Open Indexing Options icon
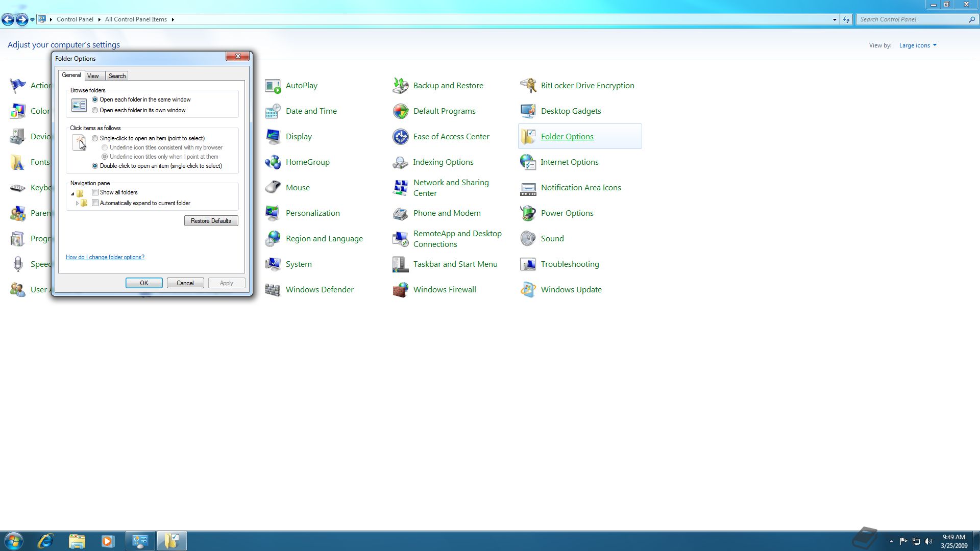The image size is (980, 551). click(401, 162)
